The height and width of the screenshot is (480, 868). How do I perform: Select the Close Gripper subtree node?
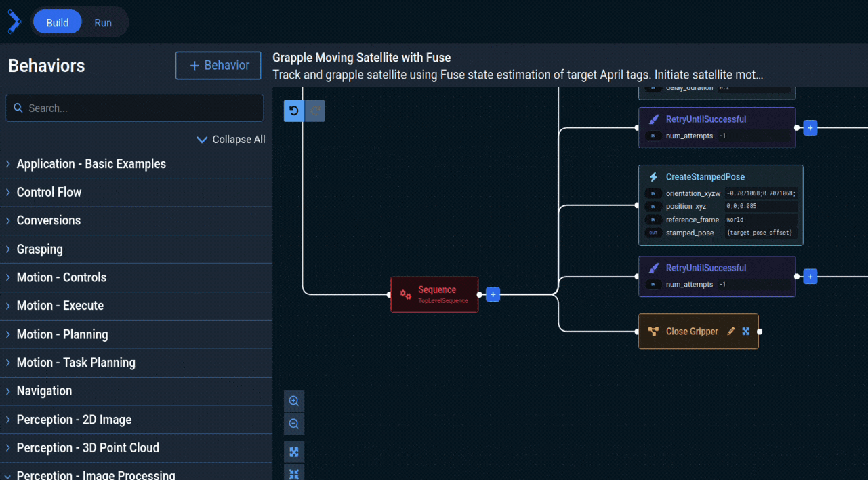click(x=698, y=332)
